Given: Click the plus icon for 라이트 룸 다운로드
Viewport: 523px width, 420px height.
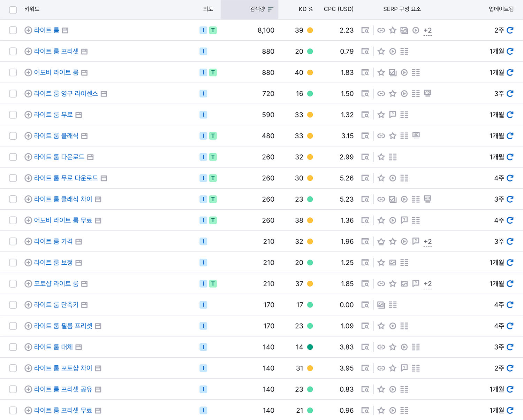Looking at the screenshot, I should (x=28, y=157).
